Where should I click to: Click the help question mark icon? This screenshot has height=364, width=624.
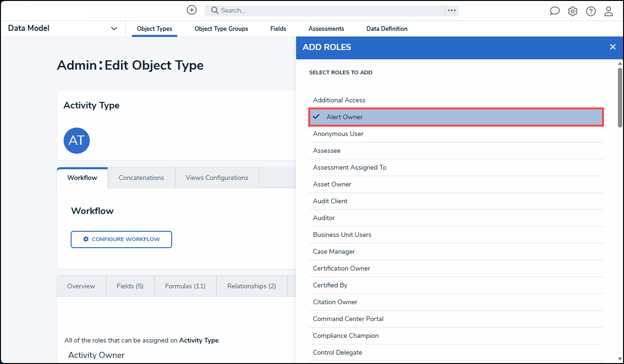(591, 11)
